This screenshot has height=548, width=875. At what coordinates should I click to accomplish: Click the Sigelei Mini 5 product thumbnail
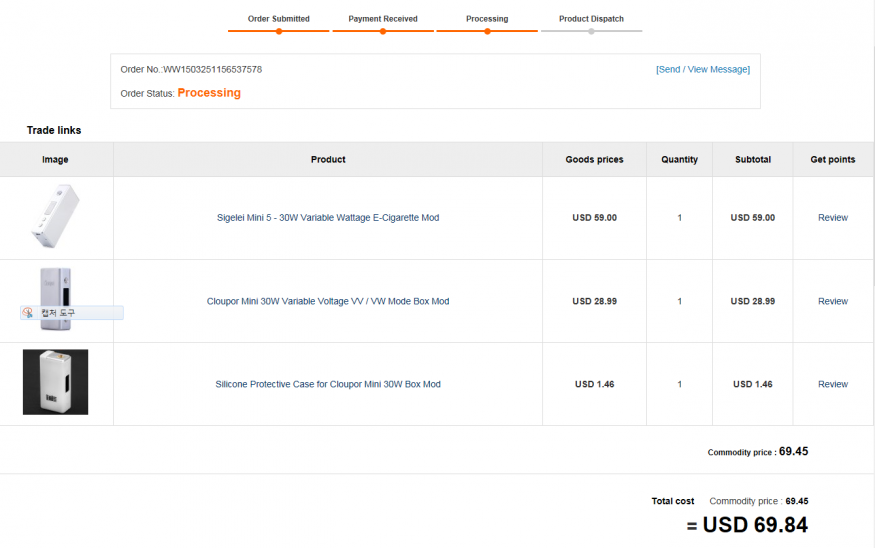[x=55, y=217]
